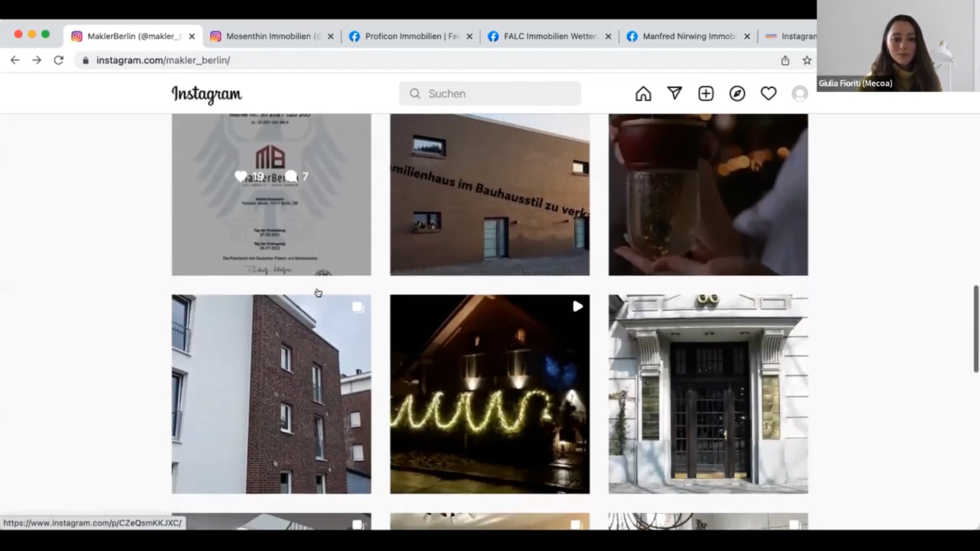Close the Manfred Nirwing tab
The width and height of the screenshot is (980, 551).
747,36
